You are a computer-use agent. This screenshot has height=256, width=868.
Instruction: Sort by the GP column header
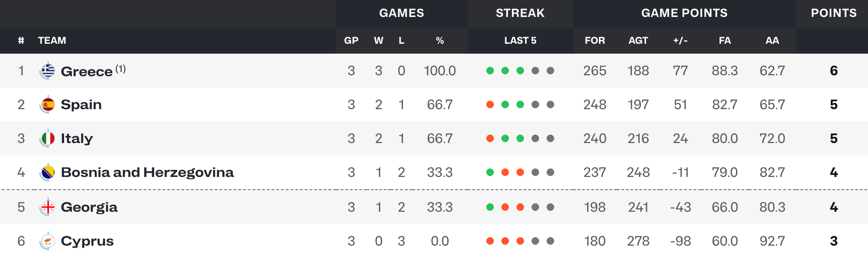(351, 40)
